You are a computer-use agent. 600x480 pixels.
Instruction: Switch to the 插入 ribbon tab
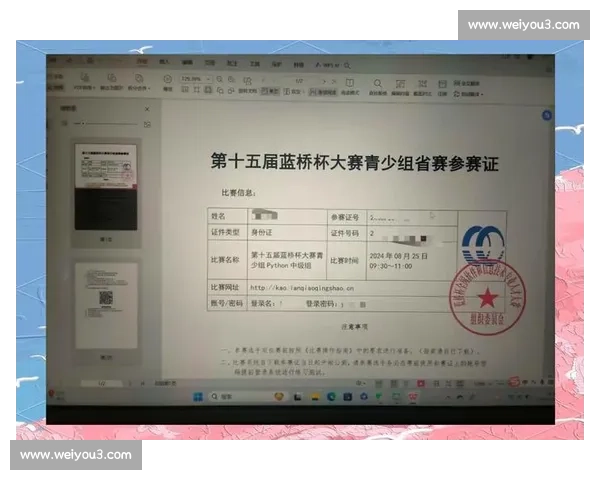point(164,62)
